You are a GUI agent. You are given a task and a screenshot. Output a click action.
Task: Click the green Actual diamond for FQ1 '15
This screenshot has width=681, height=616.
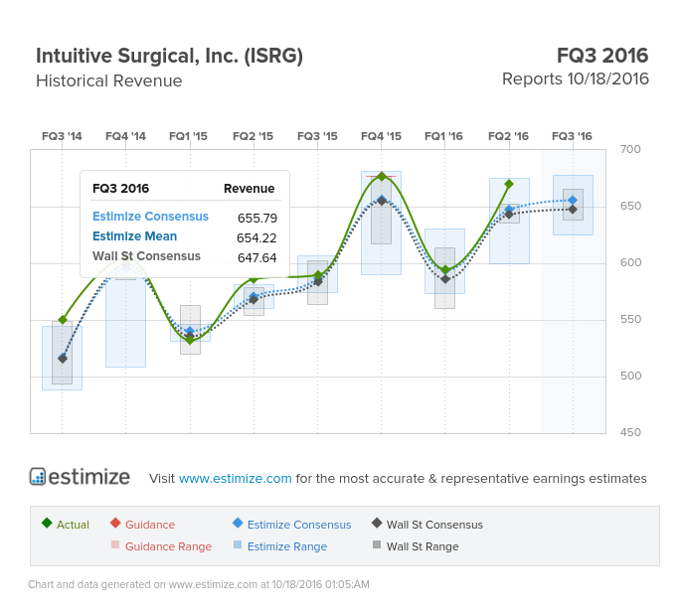point(190,340)
